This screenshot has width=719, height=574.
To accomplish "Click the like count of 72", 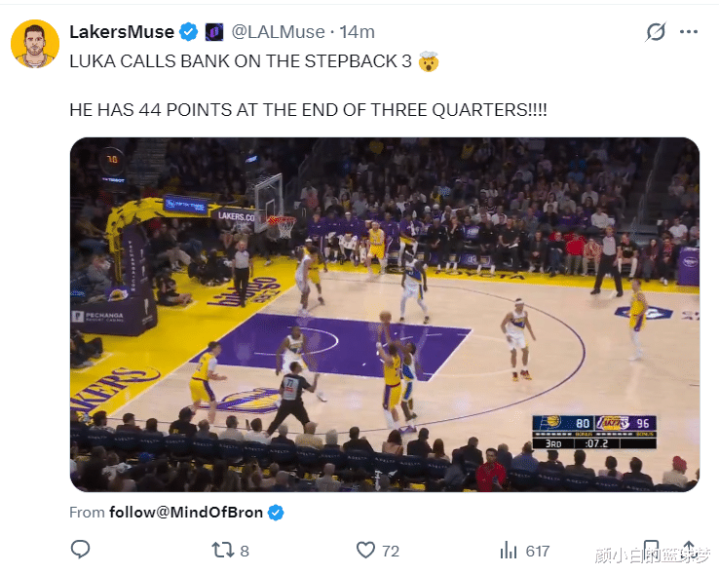I will (x=391, y=550).
